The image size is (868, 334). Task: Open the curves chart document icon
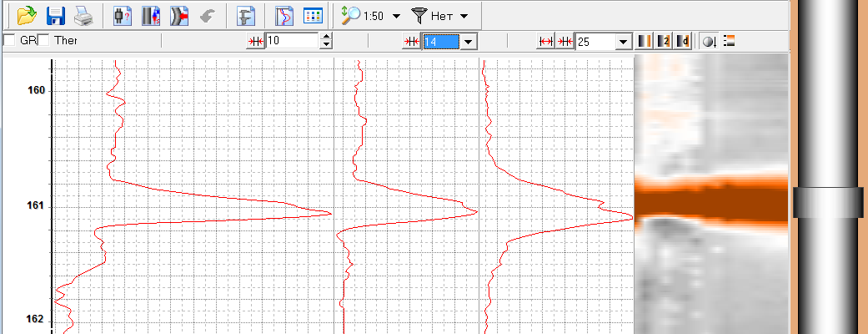coord(284,16)
